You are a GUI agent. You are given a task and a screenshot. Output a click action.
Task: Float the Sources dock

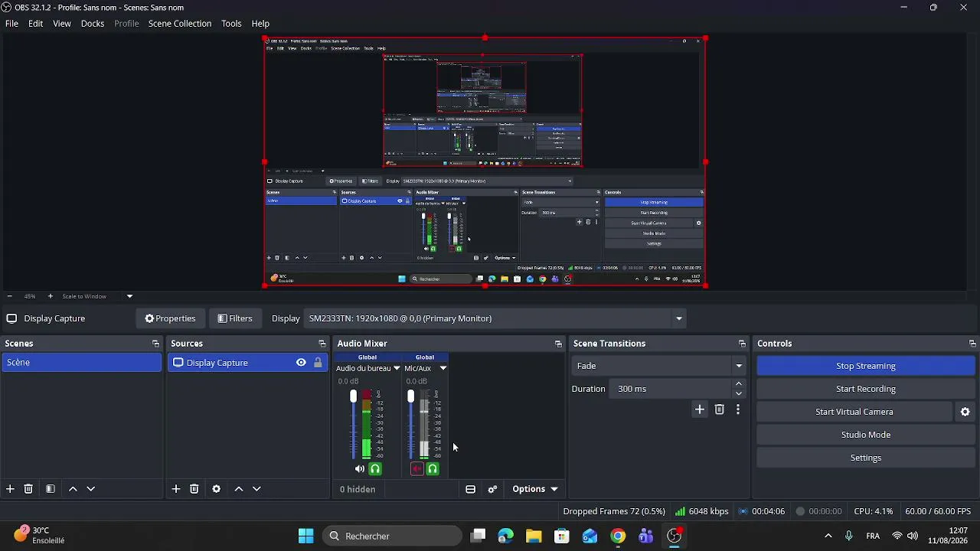[322, 344]
